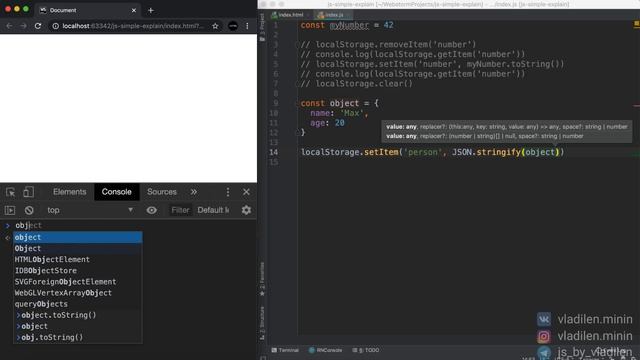
Task: Open the index.html editor tab
Action: pos(290,15)
